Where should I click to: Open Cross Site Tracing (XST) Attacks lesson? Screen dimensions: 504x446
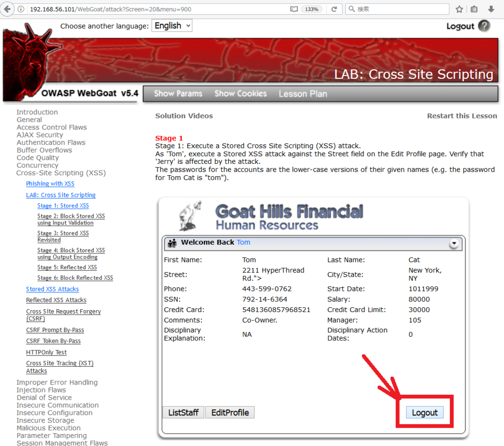(x=60, y=367)
